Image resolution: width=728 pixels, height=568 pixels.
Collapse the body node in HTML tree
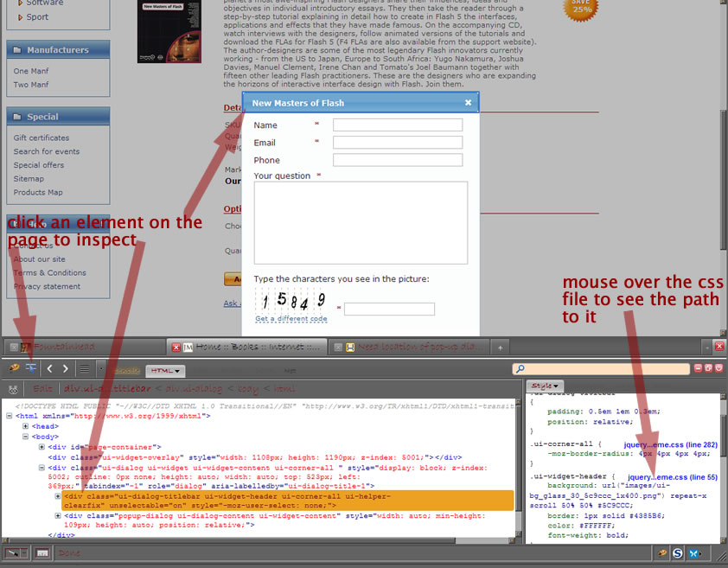[x=24, y=437]
